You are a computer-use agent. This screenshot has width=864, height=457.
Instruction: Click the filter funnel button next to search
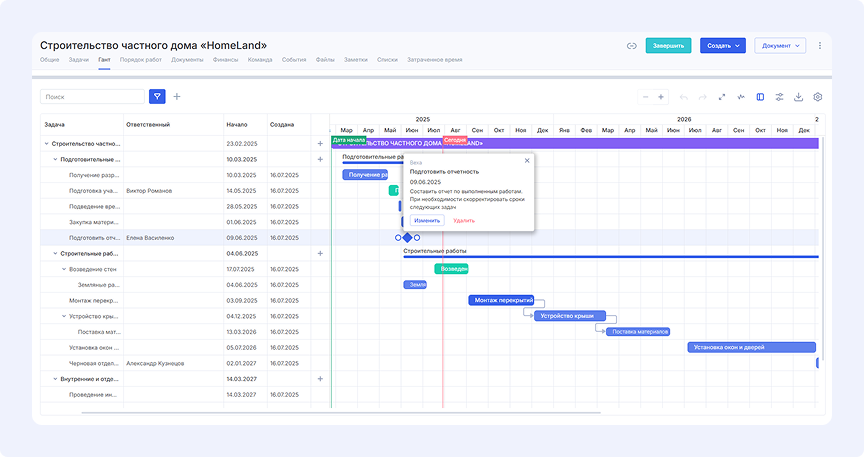[157, 97]
